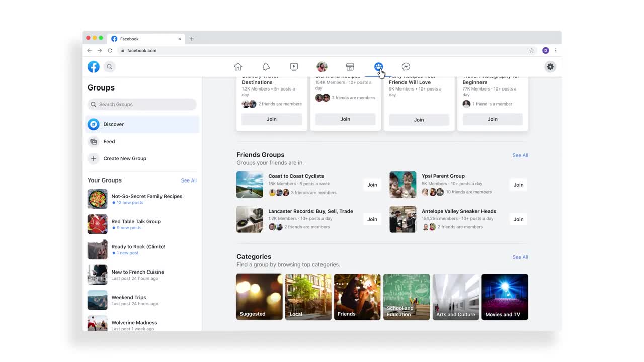Open the Local category tile
Screen dimensions: 644x362
tap(308, 297)
